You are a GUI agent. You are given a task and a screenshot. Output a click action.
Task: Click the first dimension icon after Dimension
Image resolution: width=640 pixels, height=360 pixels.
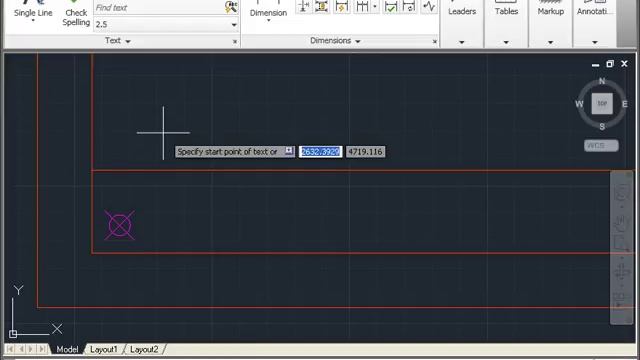pyautogui.click(x=303, y=6)
